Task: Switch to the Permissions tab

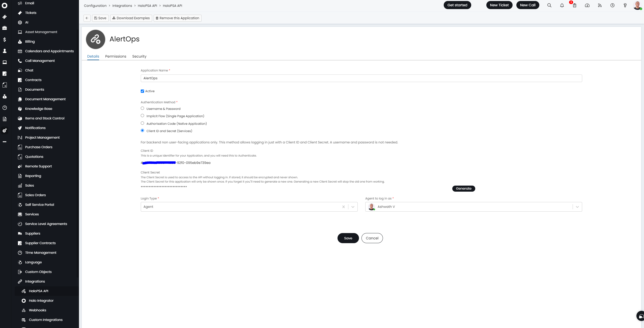Action: 116,56
